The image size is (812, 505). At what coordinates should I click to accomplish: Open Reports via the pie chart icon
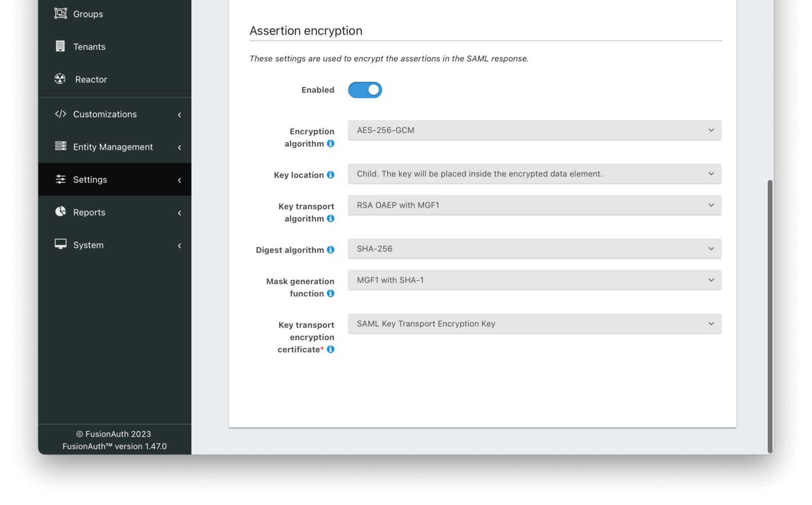pos(60,212)
